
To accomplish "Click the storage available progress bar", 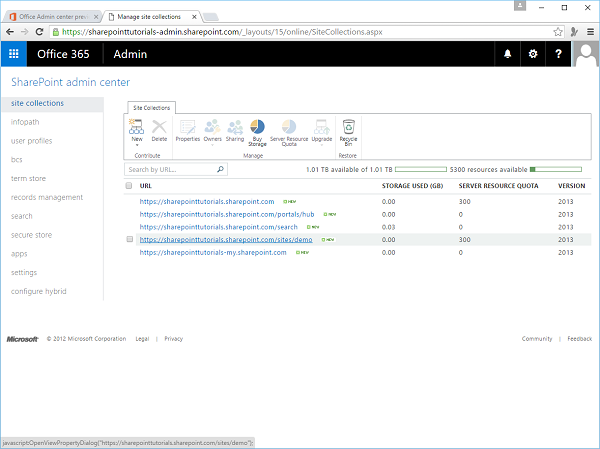I will [x=425, y=170].
